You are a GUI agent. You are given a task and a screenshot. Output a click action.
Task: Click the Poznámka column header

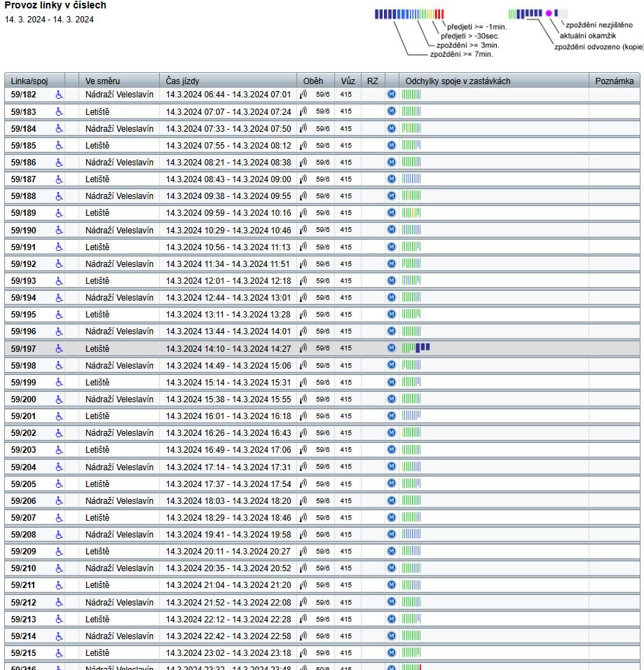[615, 81]
